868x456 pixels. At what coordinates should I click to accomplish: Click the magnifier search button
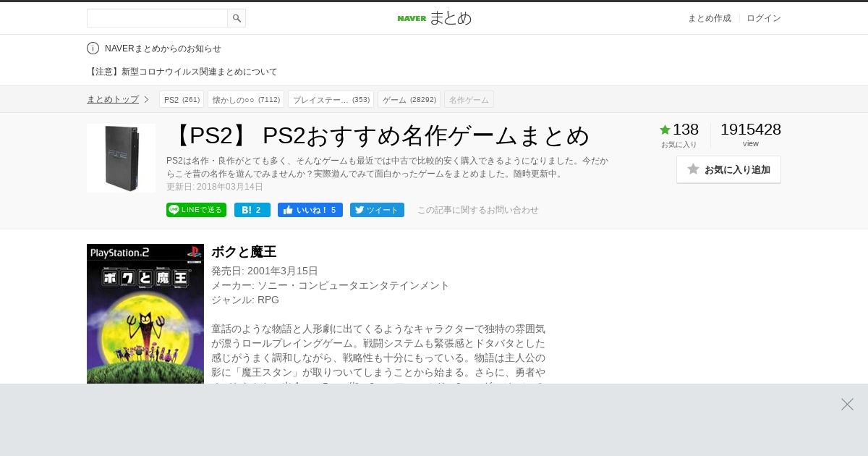(237, 18)
